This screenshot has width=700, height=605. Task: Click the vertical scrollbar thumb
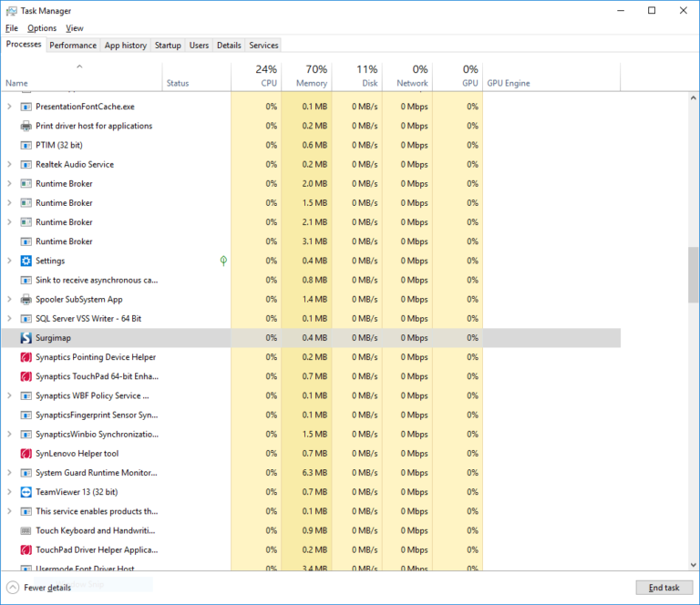pyautogui.click(x=694, y=273)
